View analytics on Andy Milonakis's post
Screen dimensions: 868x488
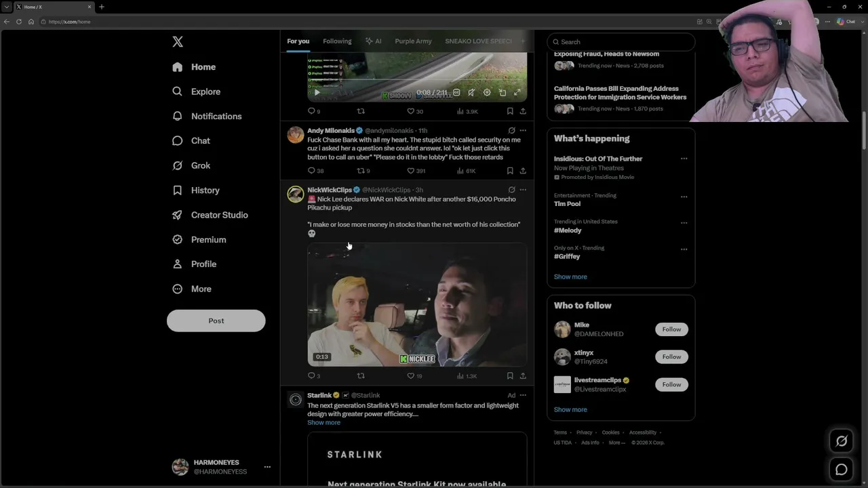click(466, 171)
